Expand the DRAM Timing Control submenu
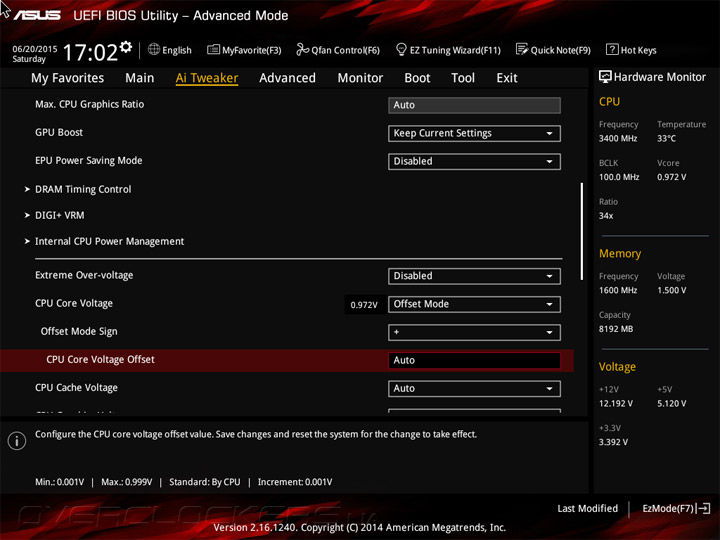The image size is (720, 540). pyautogui.click(x=83, y=189)
